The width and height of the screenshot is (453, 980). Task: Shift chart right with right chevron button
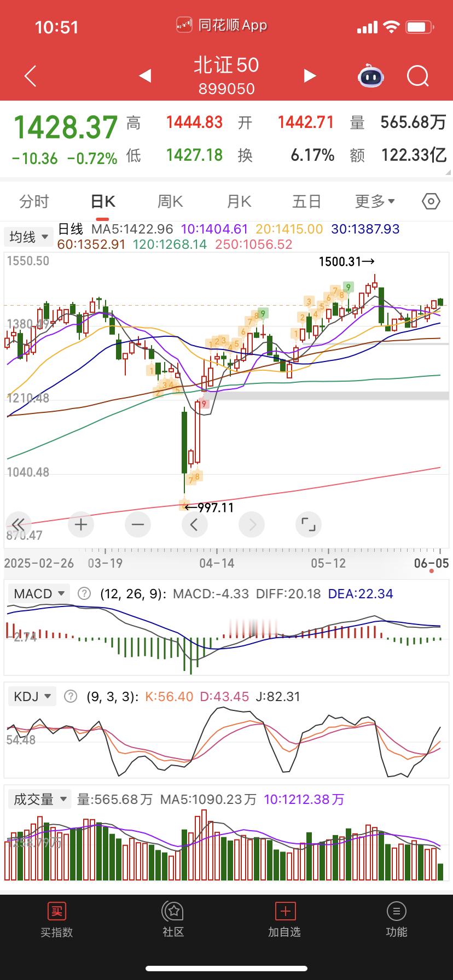pyautogui.click(x=252, y=524)
